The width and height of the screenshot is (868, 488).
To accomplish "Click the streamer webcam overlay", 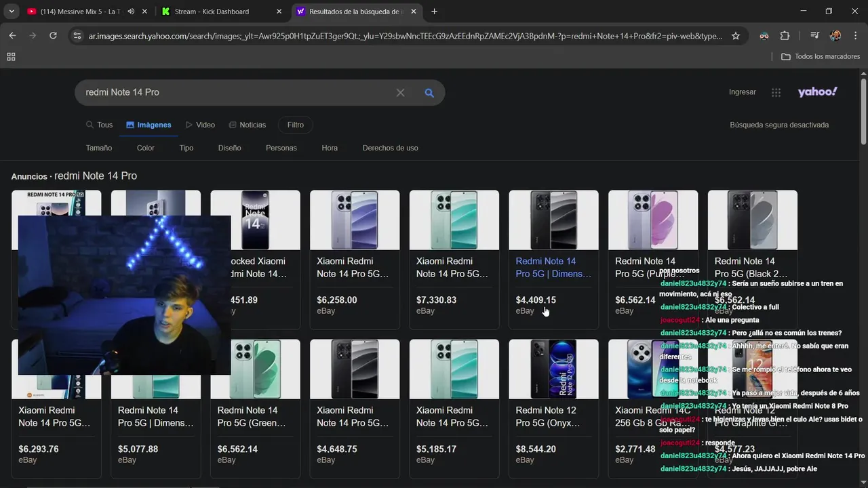I will pos(124,295).
